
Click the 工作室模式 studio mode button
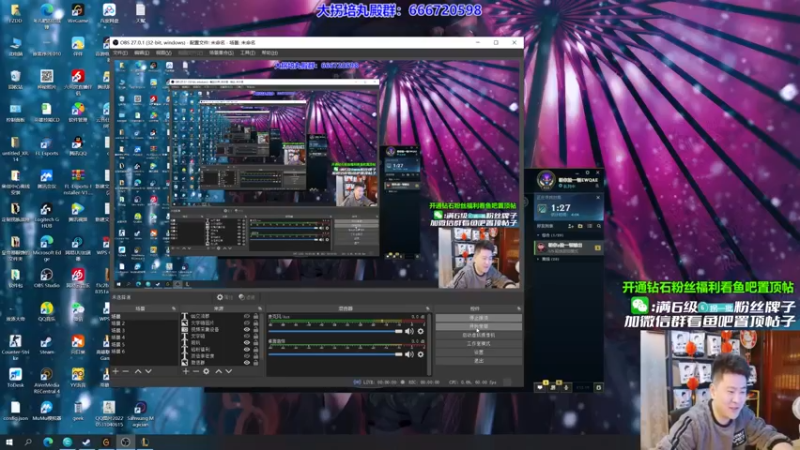[478, 344]
